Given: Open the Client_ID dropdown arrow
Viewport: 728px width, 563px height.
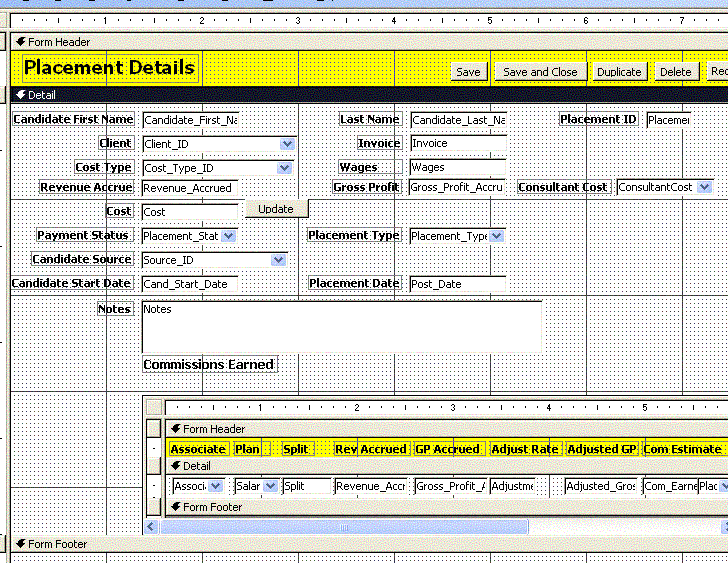Looking at the screenshot, I should (x=287, y=144).
